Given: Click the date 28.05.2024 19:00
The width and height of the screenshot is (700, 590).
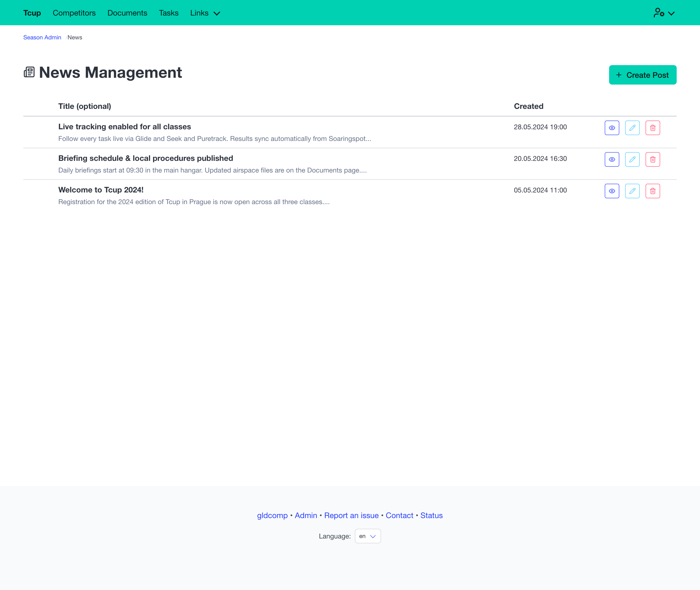Looking at the screenshot, I should (x=540, y=127).
